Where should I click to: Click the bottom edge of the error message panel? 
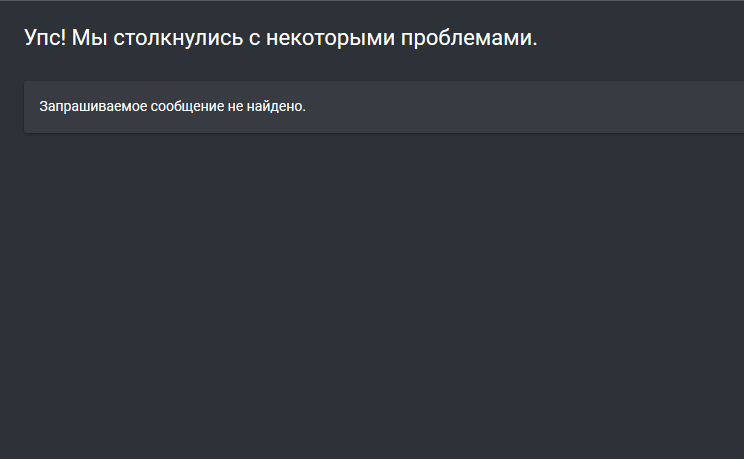point(380,131)
